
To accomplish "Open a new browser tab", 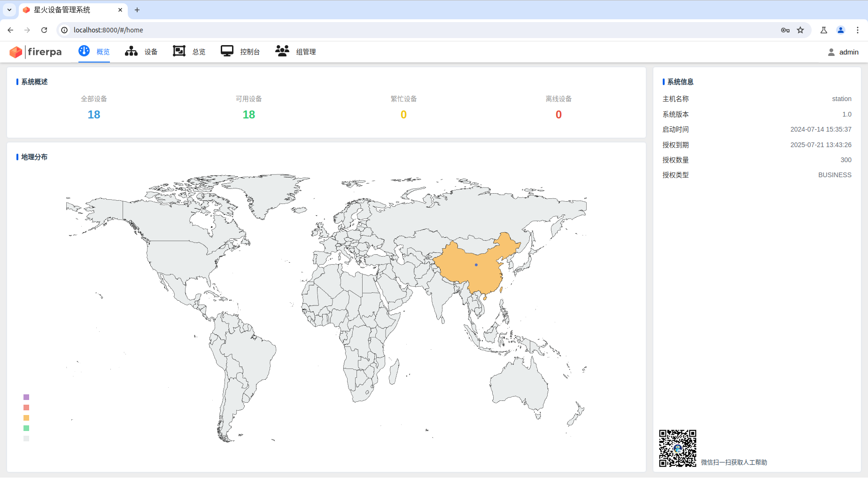I will coord(137,10).
